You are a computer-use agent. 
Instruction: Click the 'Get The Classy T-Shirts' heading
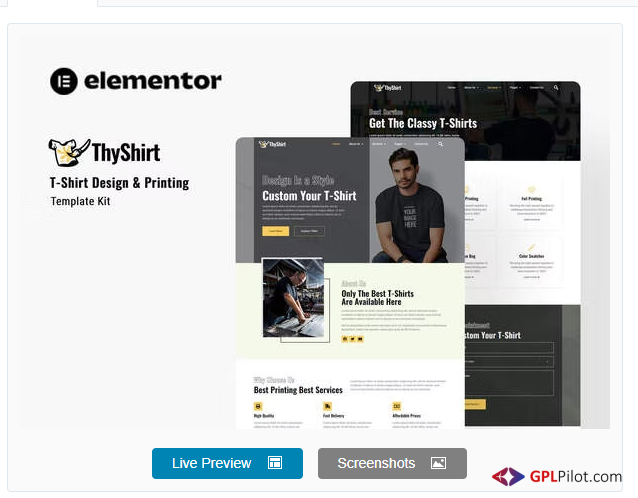pyautogui.click(x=422, y=124)
